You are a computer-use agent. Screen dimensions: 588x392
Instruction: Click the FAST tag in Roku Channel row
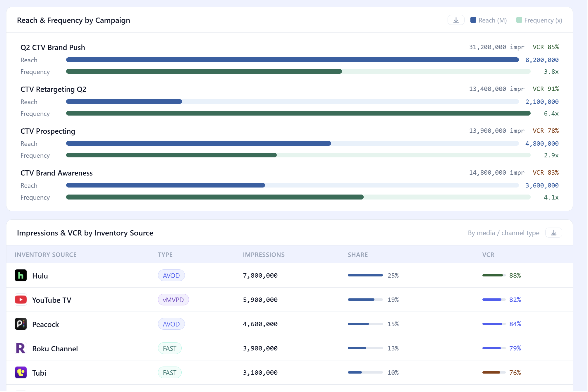[170, 348]
